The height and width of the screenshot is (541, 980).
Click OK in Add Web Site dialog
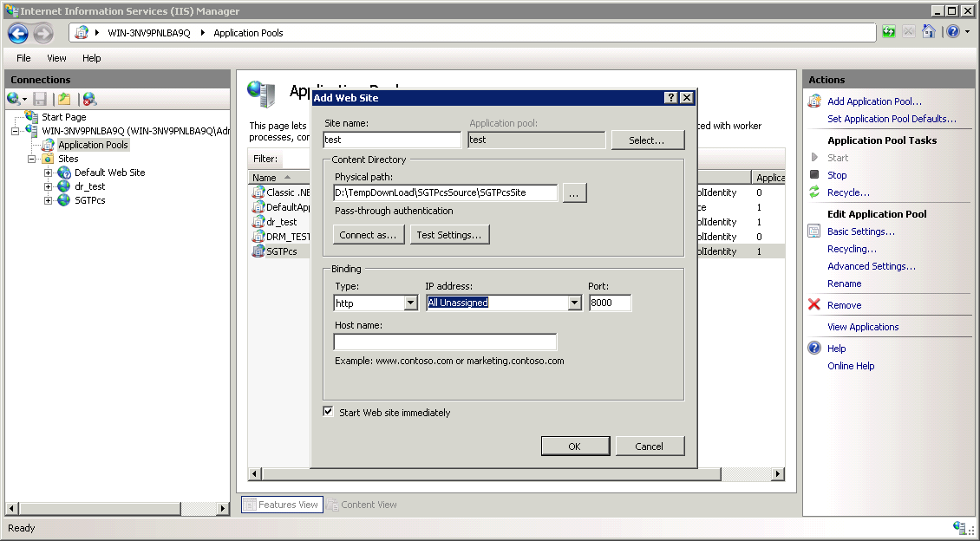575,446
